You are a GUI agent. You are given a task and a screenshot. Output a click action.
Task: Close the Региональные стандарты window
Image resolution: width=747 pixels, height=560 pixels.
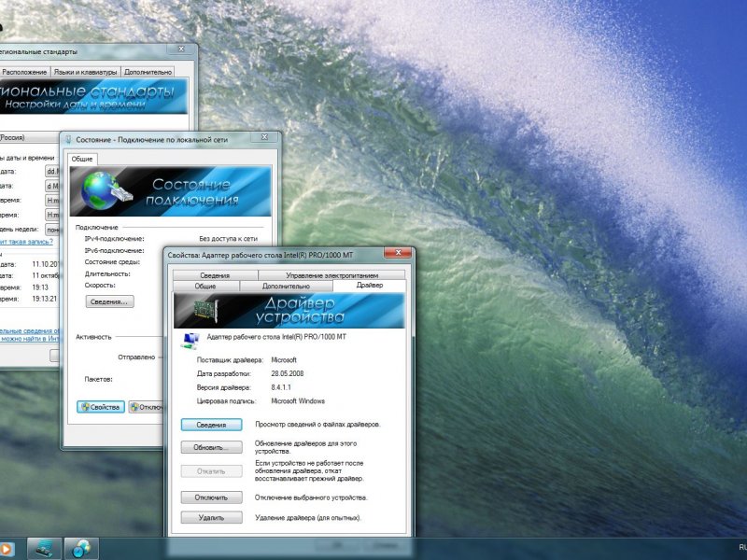point(181,49)
